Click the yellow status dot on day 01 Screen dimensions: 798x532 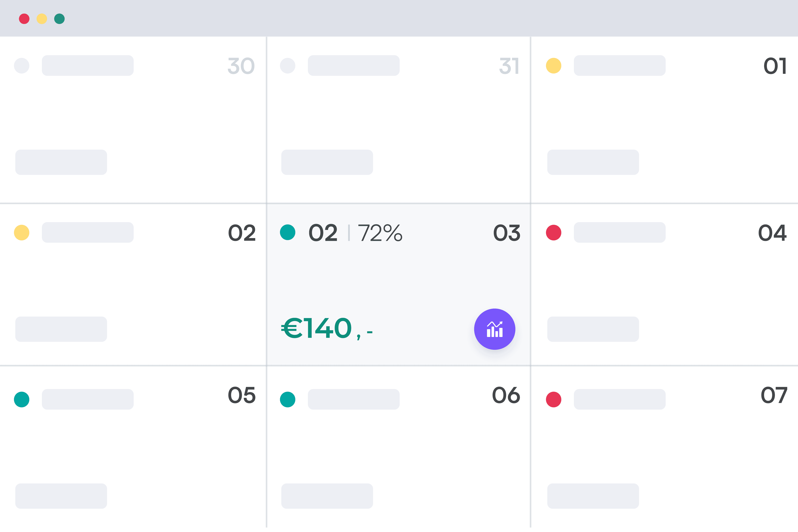click(x=554, y=66)
